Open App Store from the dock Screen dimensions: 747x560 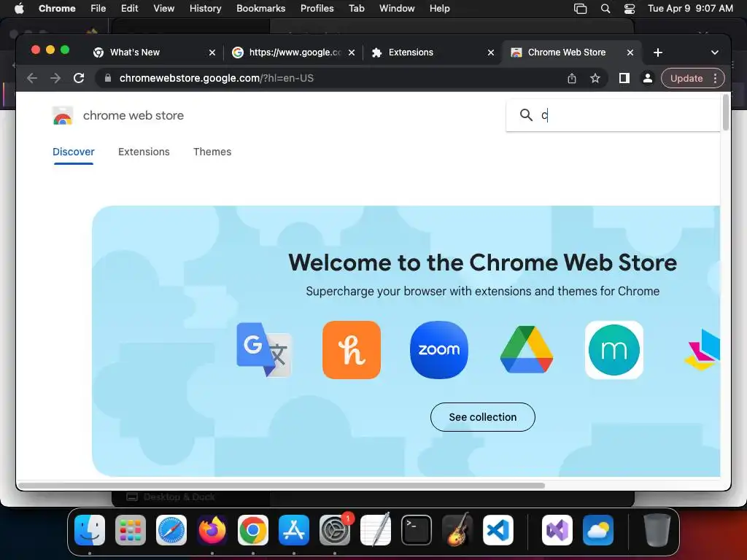(294, 530)
